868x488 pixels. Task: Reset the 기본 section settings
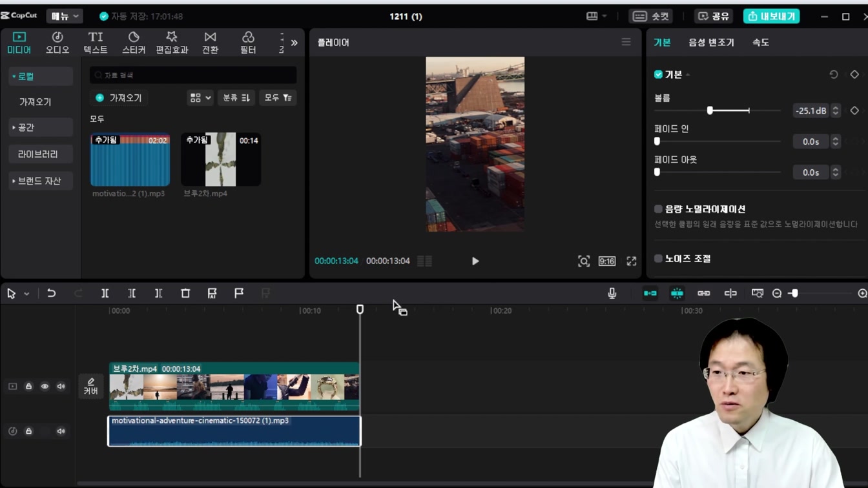(x=834, y=75)
